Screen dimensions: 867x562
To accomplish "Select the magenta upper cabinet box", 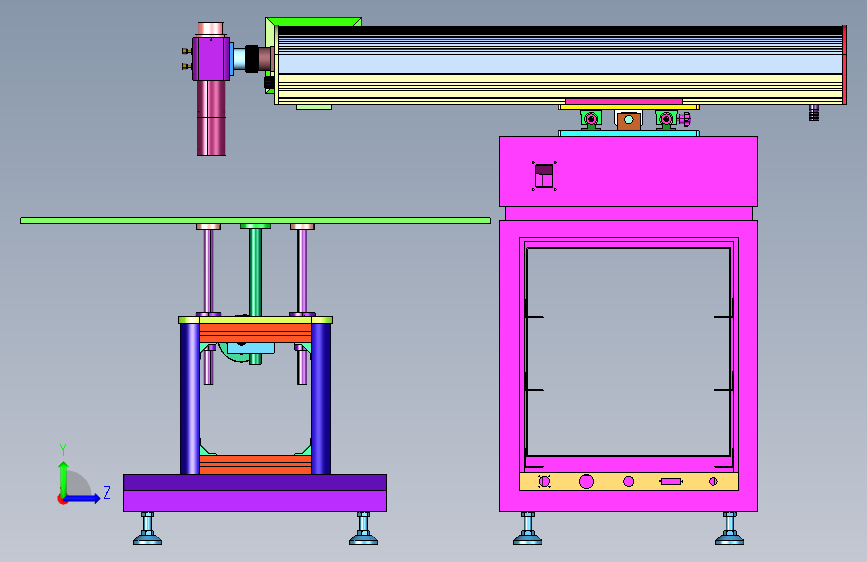I will (628, 171).
